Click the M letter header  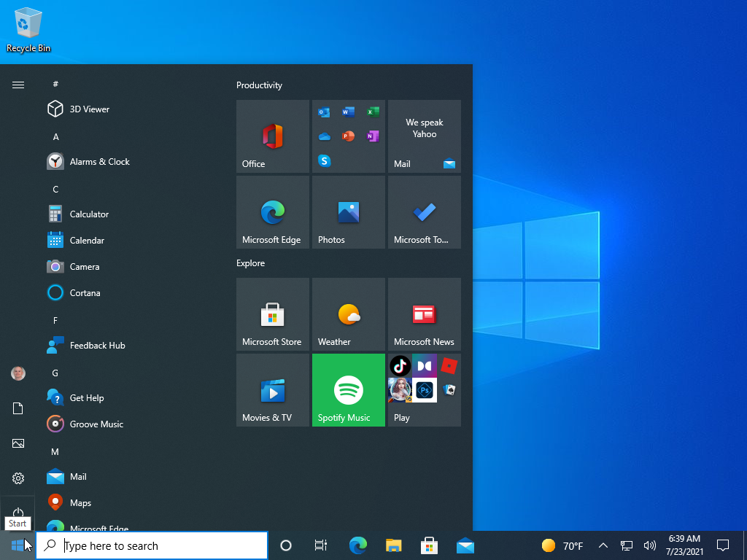click(x=55, y=452)
